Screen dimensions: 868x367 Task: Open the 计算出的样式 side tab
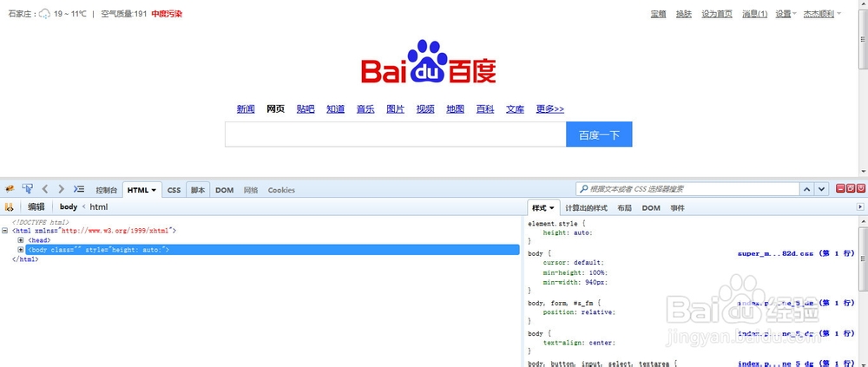586,208
